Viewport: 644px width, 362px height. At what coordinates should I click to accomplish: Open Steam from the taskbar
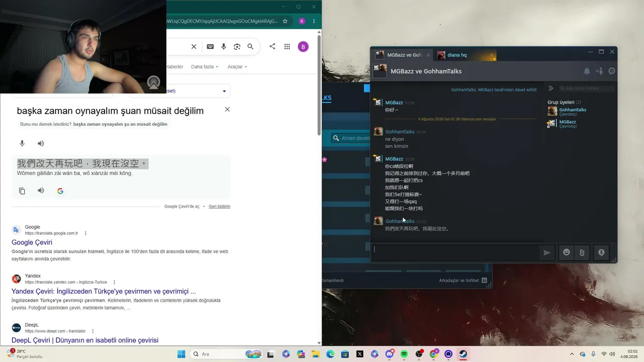pos(463,354)
